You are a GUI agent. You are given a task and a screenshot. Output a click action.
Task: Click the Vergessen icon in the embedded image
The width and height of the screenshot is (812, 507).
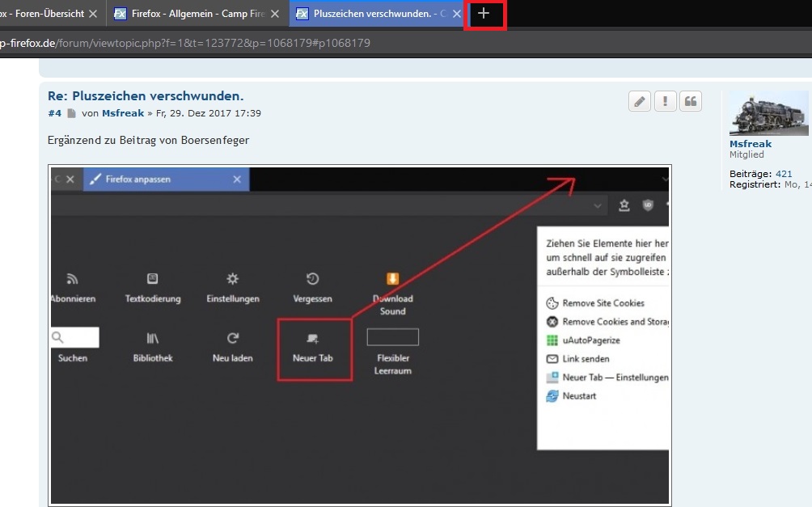[x=312, y=279]
